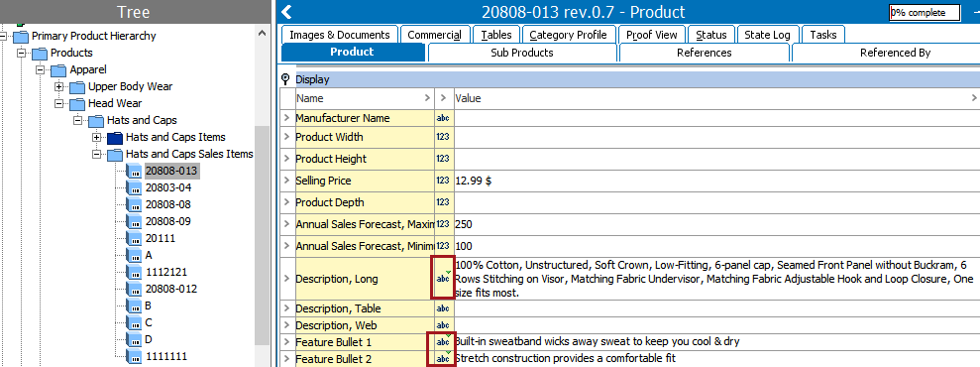This screenshot has height=367, width=980.
Task: Select the Apparel folder in tree
Action: tap(88, 69)
